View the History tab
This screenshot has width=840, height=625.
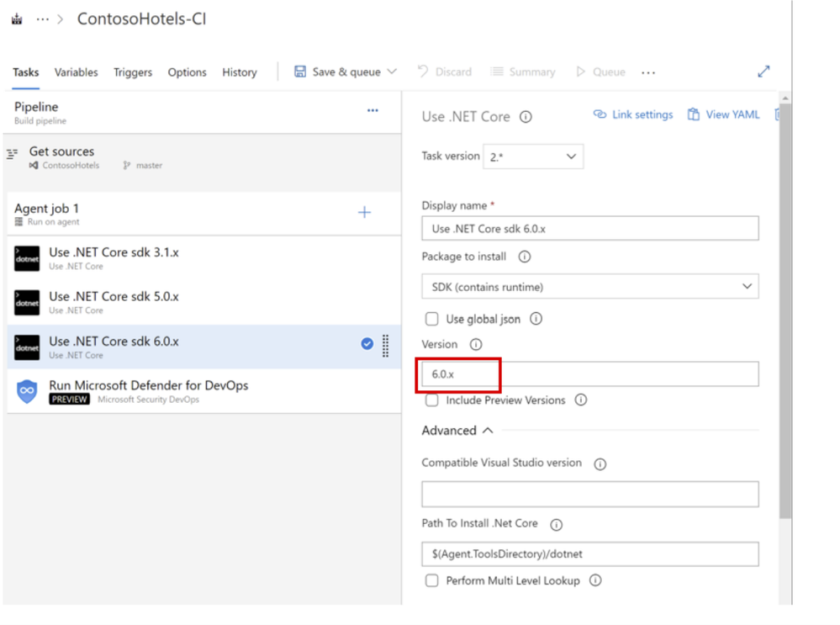pyautogui.click(x=240, y=72)
